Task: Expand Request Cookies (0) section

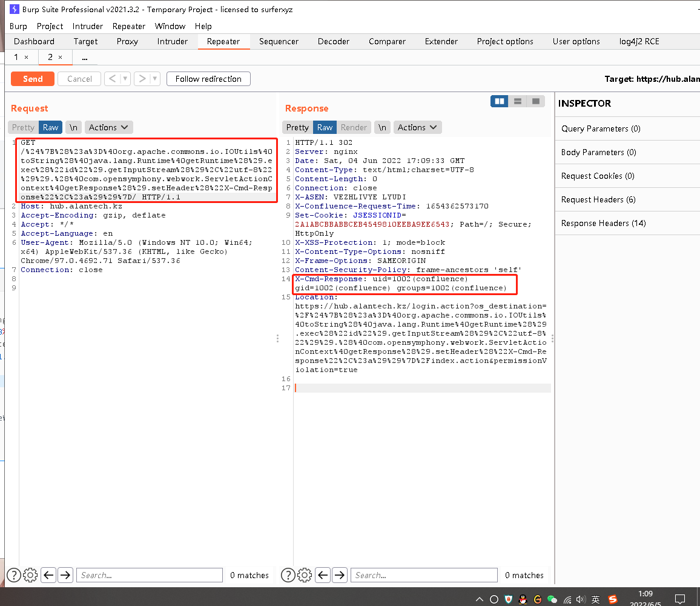Action: pos(628,176)
